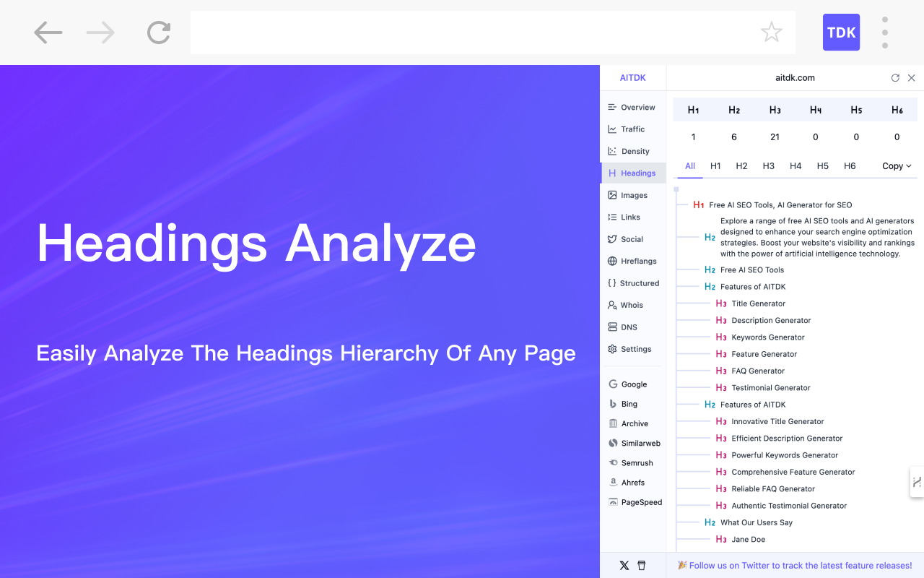
Task: Open the DNS section
Action: [632, 327]
